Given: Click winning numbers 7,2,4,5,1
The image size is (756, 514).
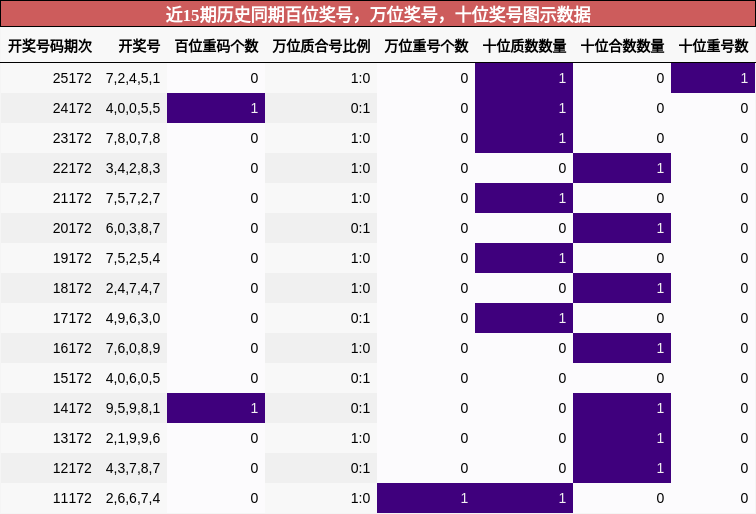Looking at the screenshot, I should pos(133,78).
